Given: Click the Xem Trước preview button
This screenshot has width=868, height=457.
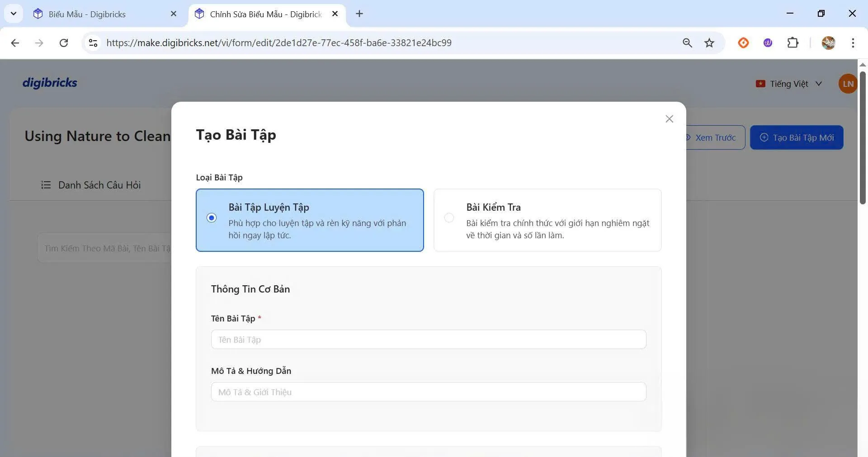Looking at the screenshot, I should pos(715,137).
